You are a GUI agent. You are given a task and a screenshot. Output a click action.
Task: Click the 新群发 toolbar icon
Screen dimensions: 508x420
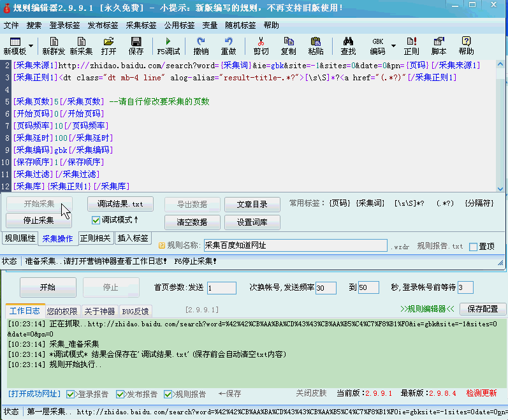[54, 46]
